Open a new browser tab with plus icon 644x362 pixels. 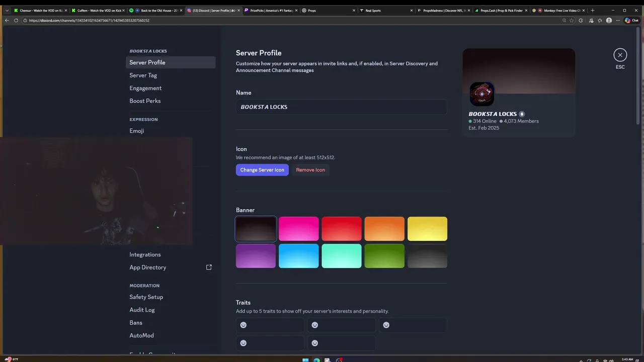(x=592, y=10)
